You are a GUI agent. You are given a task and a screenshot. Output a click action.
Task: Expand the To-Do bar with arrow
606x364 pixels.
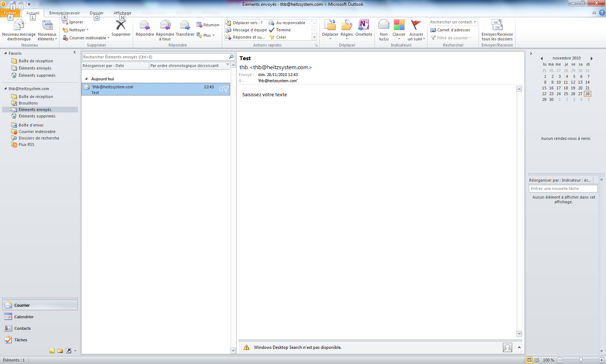pos(531,54)
